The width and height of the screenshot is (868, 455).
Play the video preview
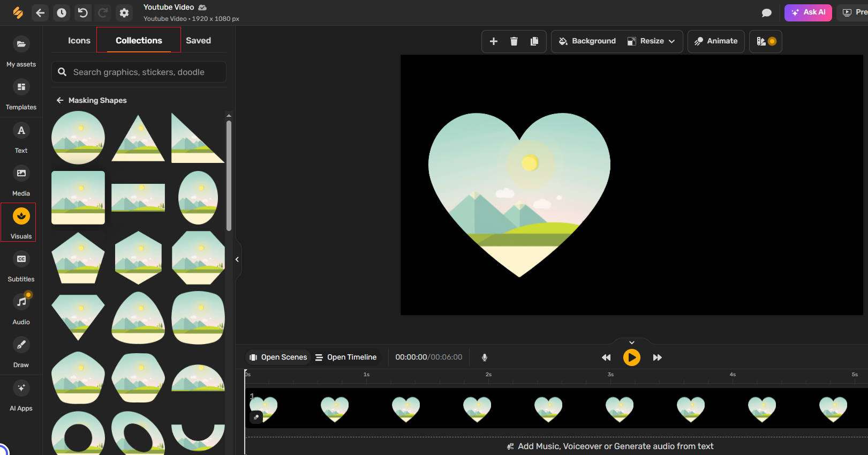coord(632,357)
